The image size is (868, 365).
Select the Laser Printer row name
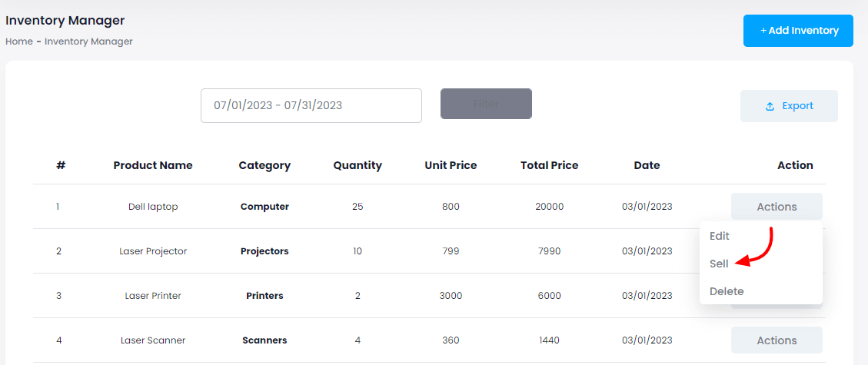pos(153,296)
